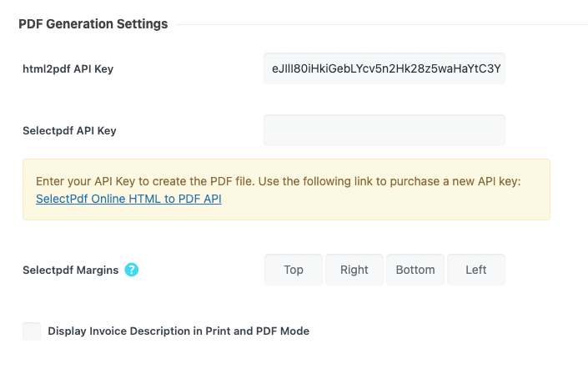588x369 pixels.
Task: Open the SelectPdf Online HTML to PDF API link
Action: pos(128,200)
